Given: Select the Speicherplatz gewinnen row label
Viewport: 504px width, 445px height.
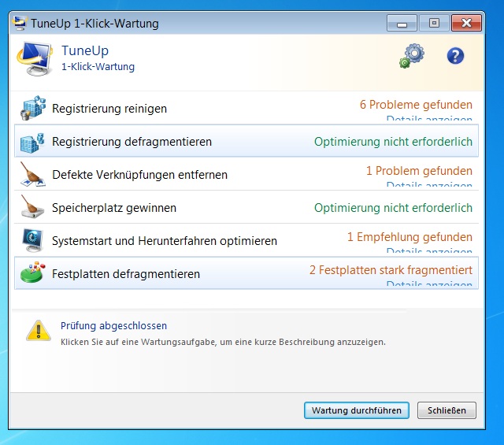Looking at the screenshot, I should 114,208.
